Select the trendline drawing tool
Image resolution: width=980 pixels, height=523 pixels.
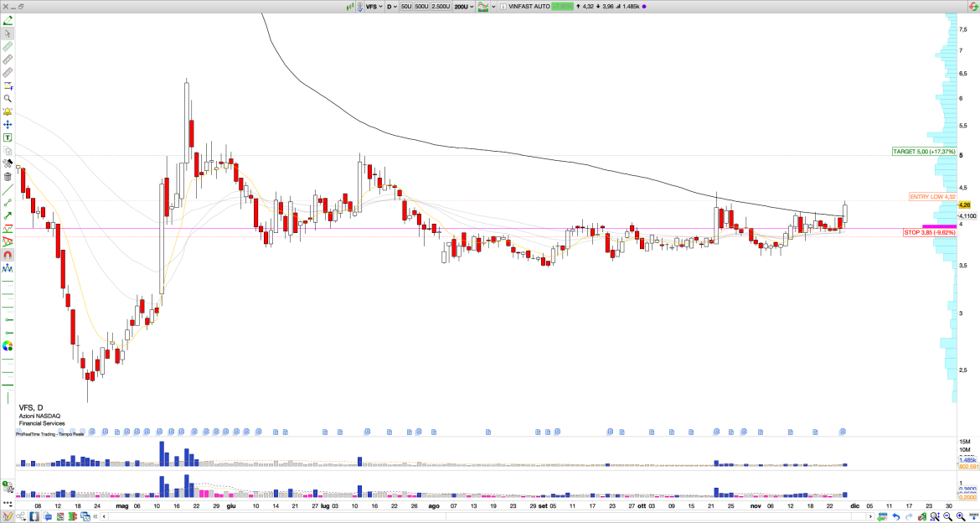[7, 189]
